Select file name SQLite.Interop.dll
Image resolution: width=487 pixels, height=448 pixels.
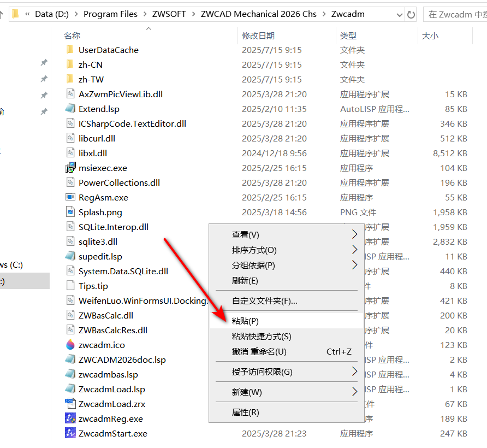[x=114, y=227]
